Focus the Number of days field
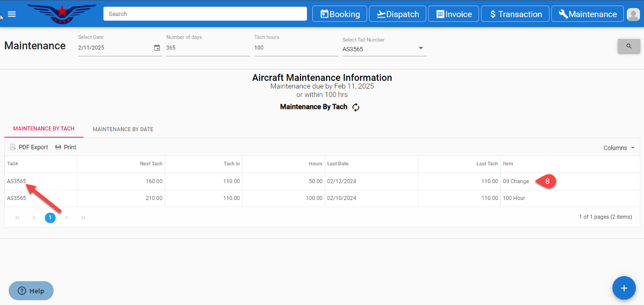The image size is (644, 305). tap(208, 48)
